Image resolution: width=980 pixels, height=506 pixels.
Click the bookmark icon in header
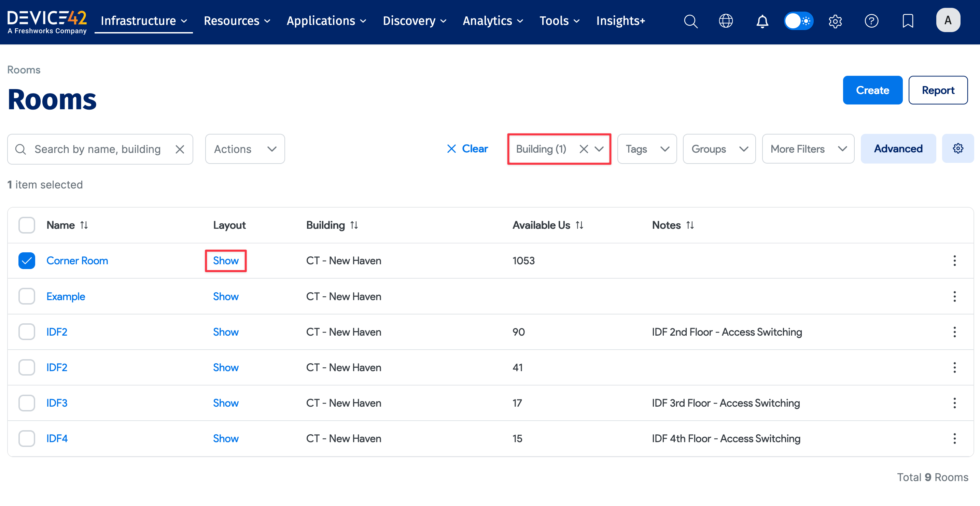tap(908, 21)
